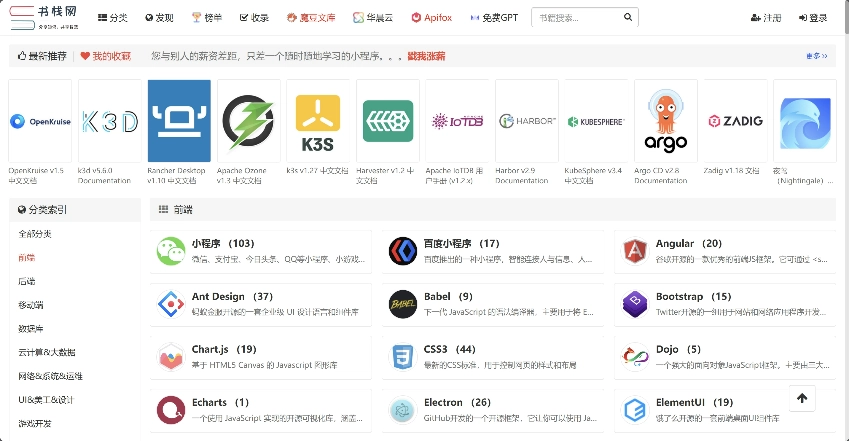This screenshot has width=850, height=441.
Task: Open the Electron (26) category title
Action: point(457,403)
